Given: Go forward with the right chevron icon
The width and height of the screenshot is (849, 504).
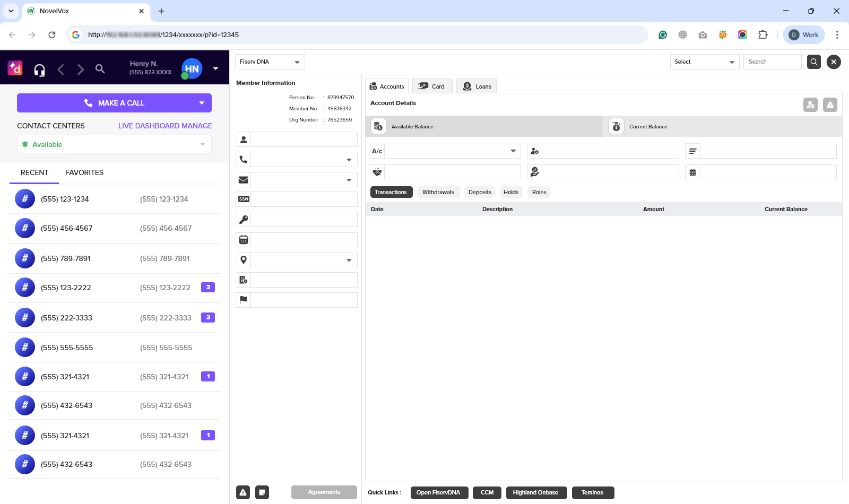Looking at the screenshot, I should [81, 69].
